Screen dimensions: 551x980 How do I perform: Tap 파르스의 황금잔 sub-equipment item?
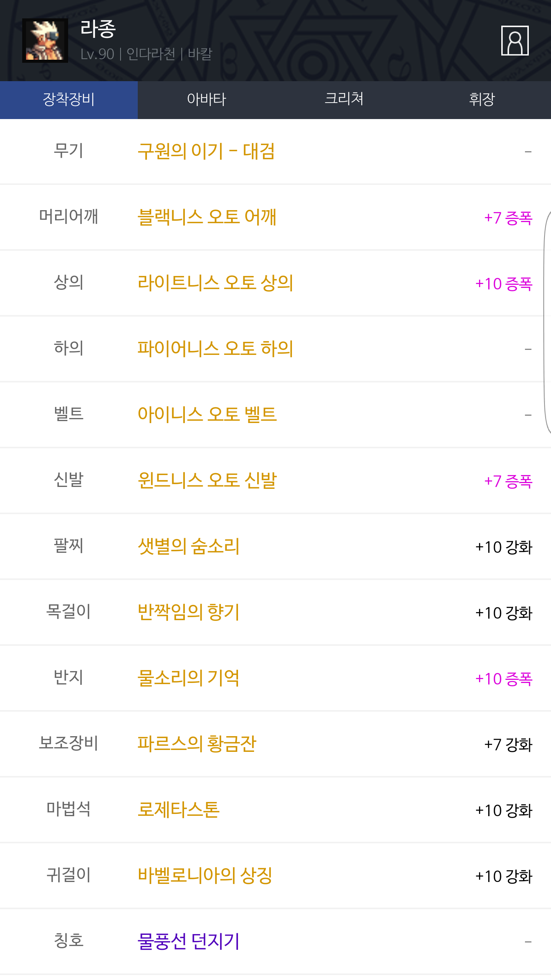coord(197,744)
